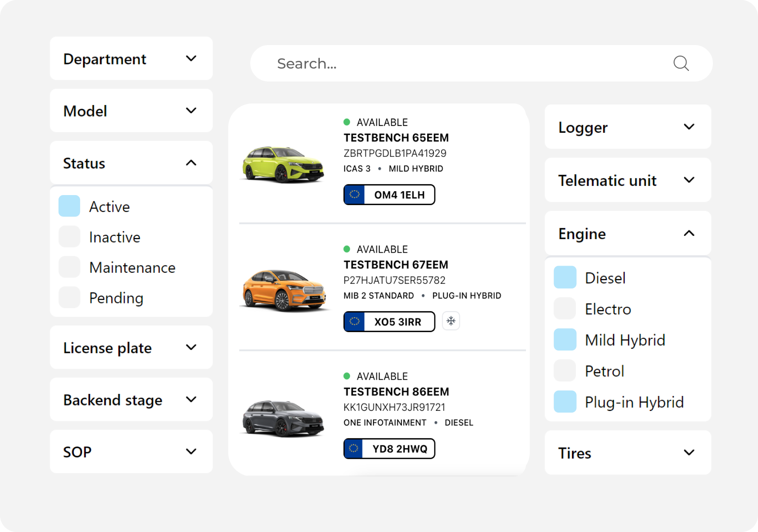Click green status dot of Testbench 86EEM
Viewport: 758px width, 532px height.
(347, 376)
